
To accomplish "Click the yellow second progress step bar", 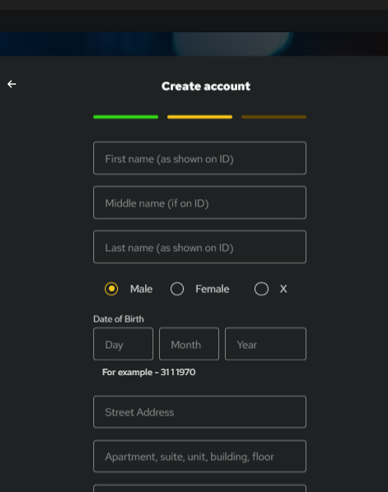I will click(200, 117).
